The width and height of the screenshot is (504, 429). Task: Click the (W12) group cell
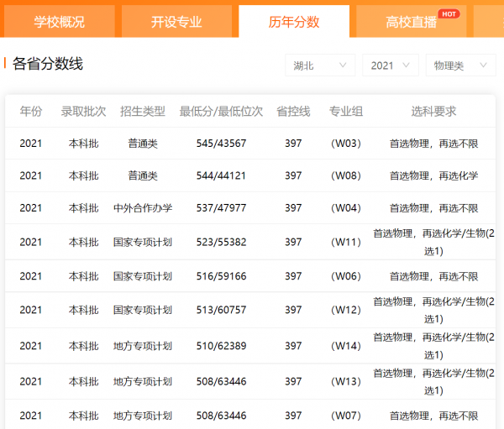[346, 310]
